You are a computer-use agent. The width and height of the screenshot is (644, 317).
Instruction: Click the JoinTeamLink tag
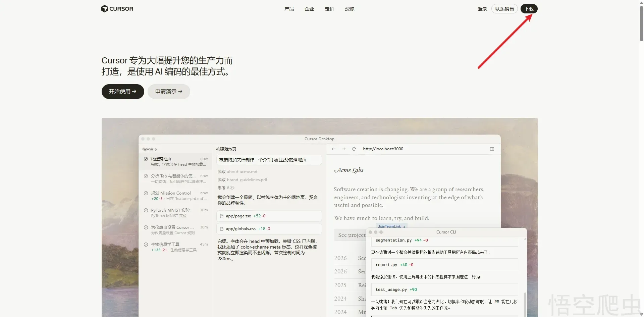[391, 226]
